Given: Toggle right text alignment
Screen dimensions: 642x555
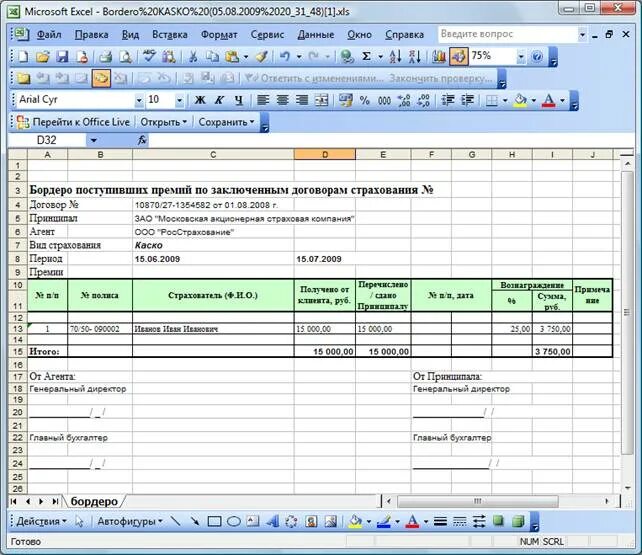Looking at the screenshot, I should 302,100.
